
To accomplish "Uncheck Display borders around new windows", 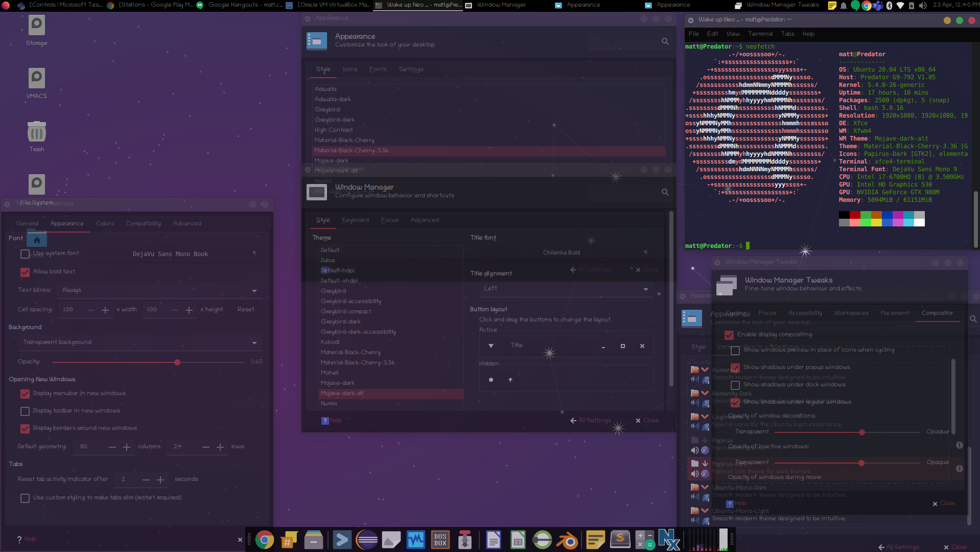I will [x=25, y=429].
